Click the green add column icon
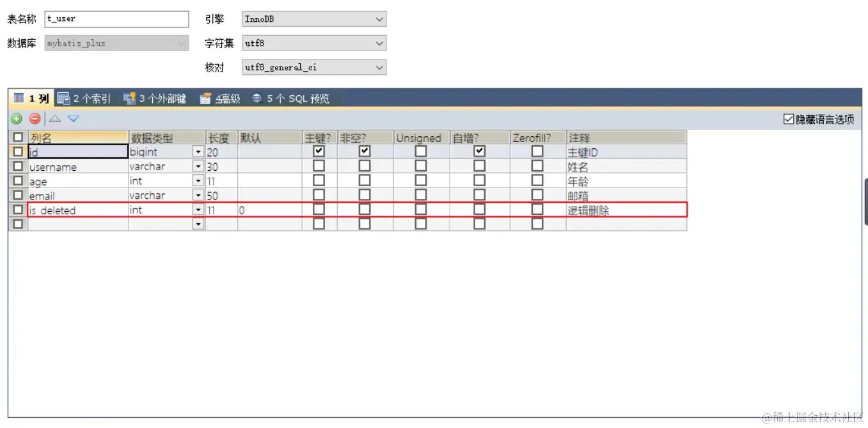The image size is (868, 428). pos(17,118)
